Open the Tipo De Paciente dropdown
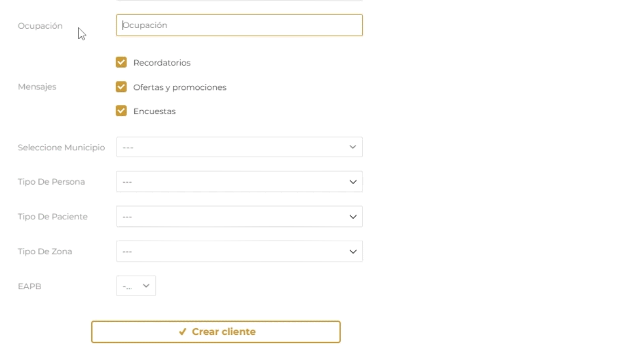 coord(239,217)
